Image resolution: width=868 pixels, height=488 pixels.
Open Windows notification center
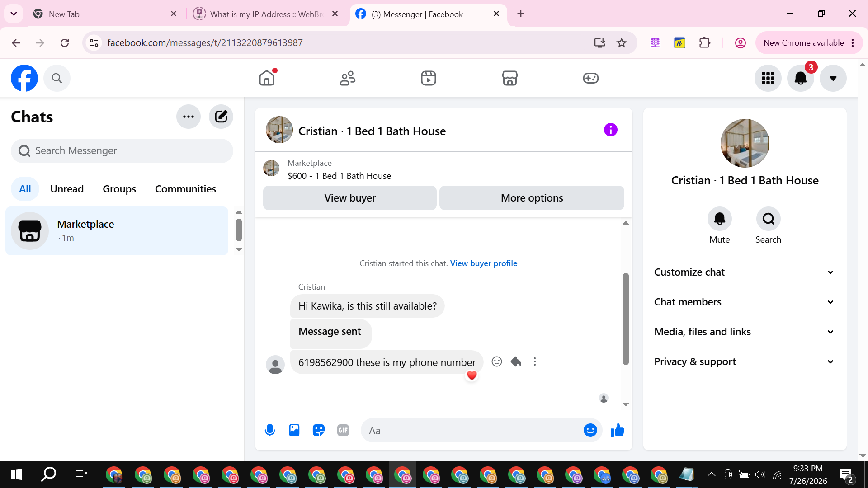[846, 475]
